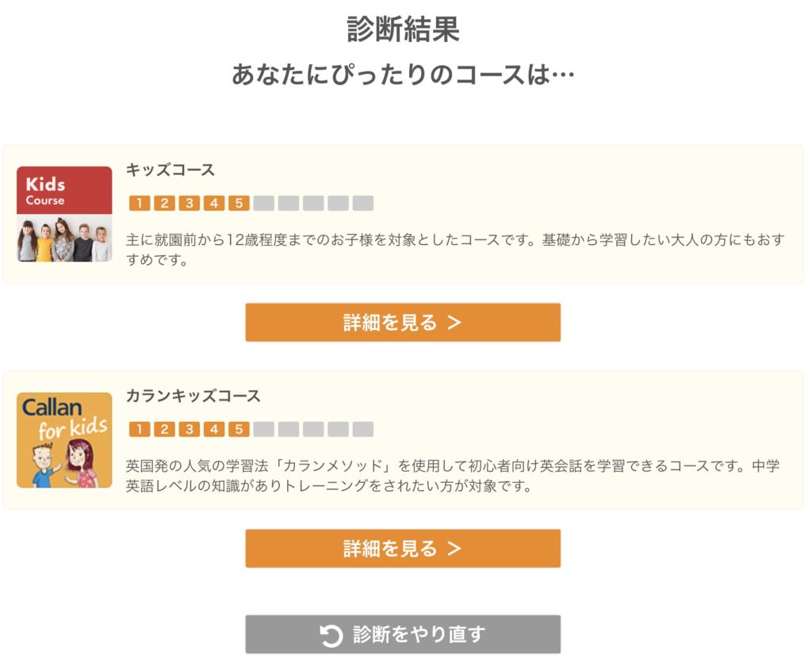
Task: Open details for キッズコース
Action: click(x=403, y=322)
